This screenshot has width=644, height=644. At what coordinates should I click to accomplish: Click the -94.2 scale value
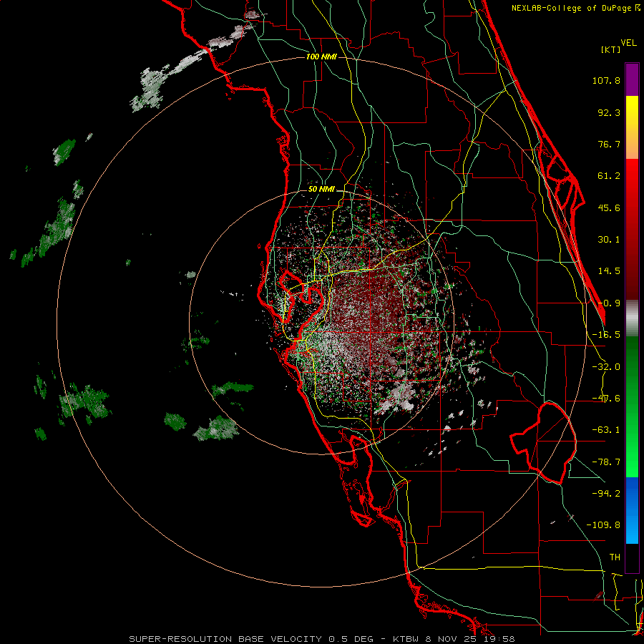[606, 493]
